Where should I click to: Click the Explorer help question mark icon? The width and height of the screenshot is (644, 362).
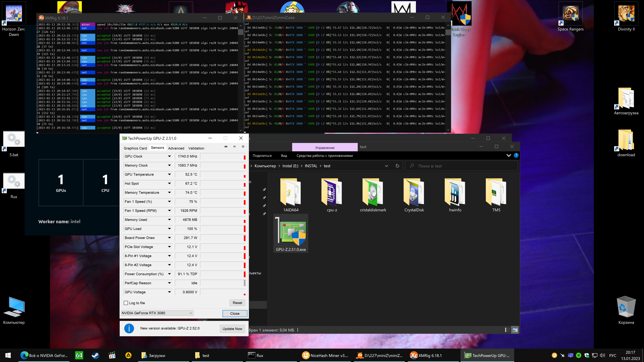coord(516,155)
